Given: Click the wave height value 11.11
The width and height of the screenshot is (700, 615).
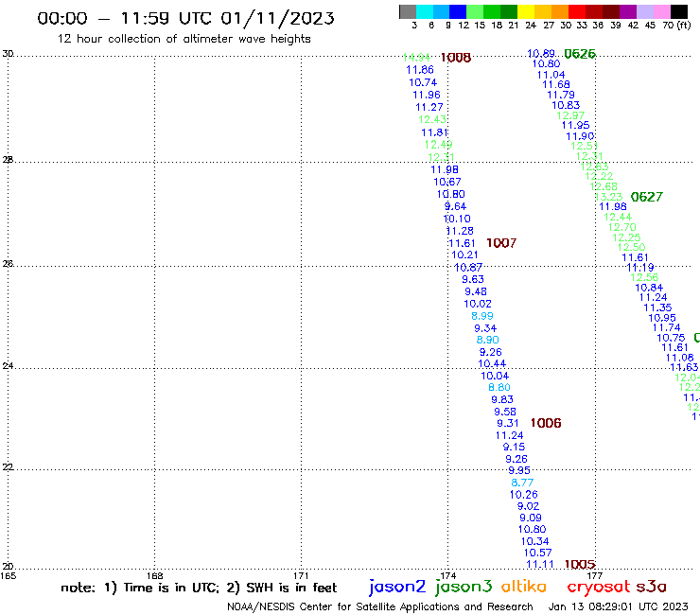Looking at the screenshot, I should (540, 565).
